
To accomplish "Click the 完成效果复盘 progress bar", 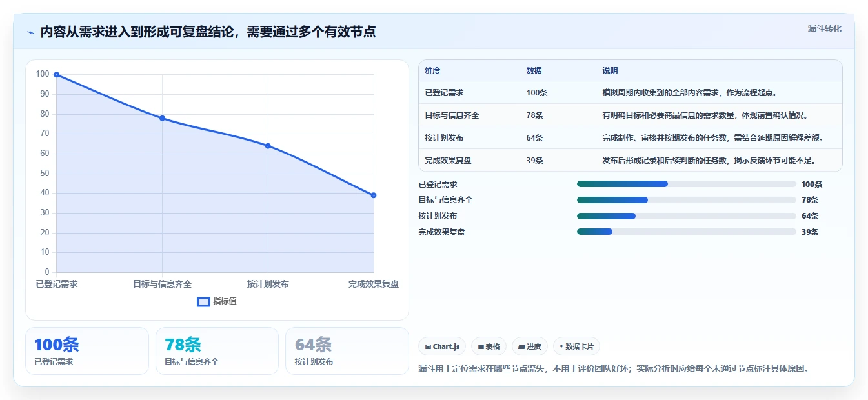I will [687, 232].
